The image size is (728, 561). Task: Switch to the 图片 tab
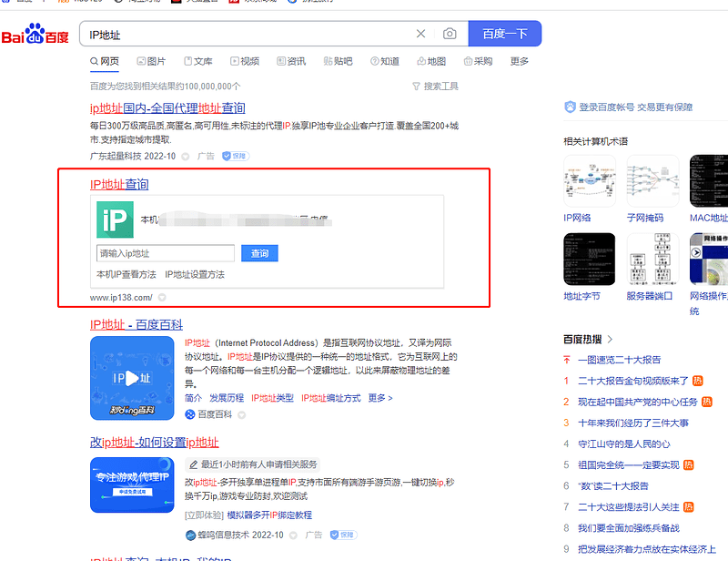(x=151, y=61)
